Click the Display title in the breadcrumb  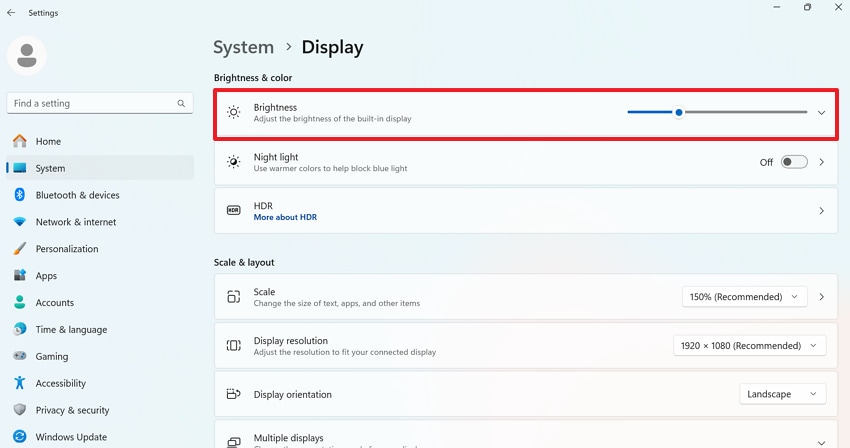pos(332,47)
